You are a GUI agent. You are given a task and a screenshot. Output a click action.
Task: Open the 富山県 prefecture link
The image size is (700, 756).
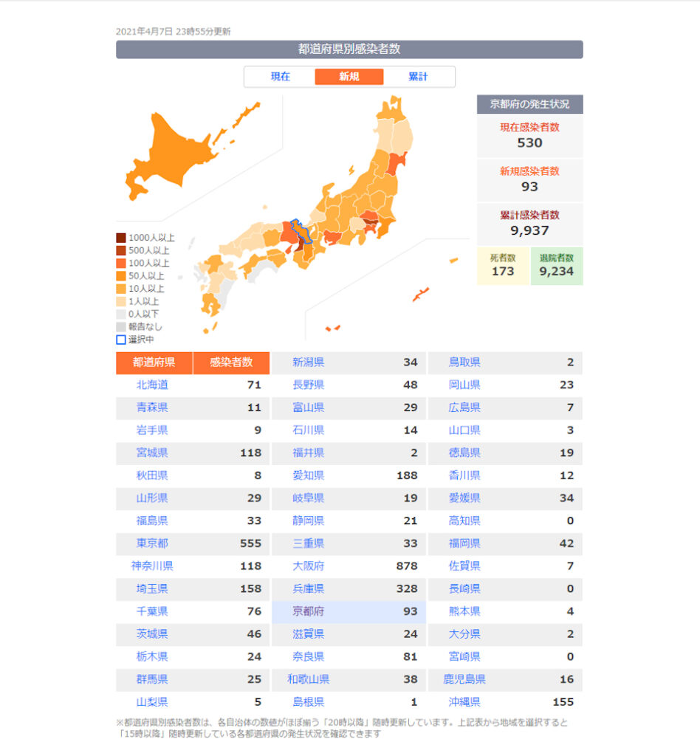click(x=309, y=408)
